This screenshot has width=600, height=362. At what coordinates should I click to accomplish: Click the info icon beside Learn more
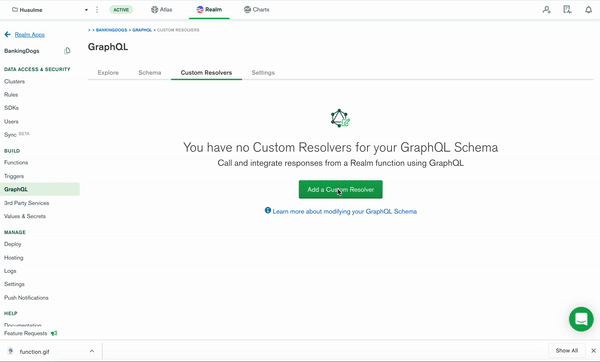268,210
